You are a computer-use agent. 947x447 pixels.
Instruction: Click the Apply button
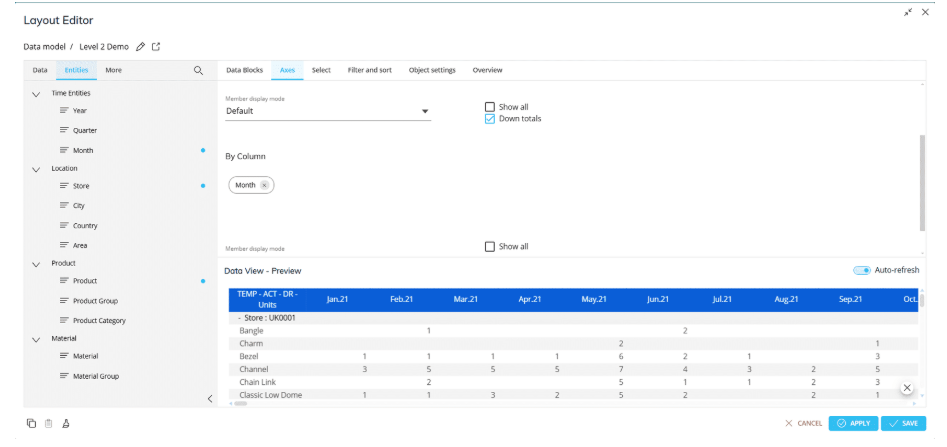point(853,423)
